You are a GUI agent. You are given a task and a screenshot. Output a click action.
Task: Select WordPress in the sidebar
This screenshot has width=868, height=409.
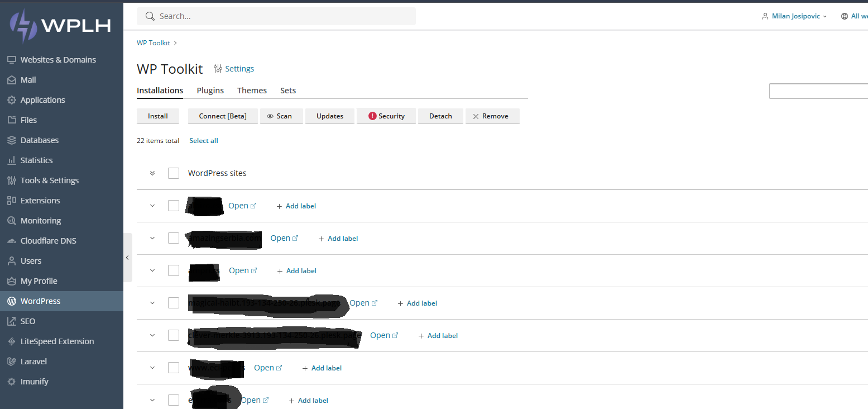point(61,301)
